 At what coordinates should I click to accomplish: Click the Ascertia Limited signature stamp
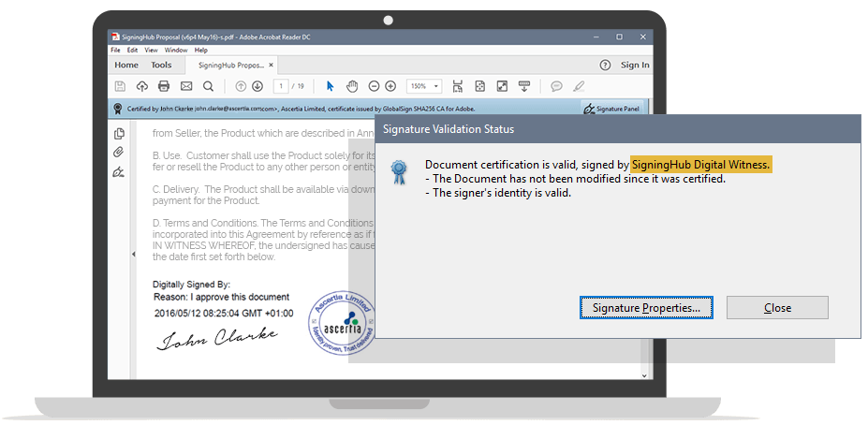[344, 323]
